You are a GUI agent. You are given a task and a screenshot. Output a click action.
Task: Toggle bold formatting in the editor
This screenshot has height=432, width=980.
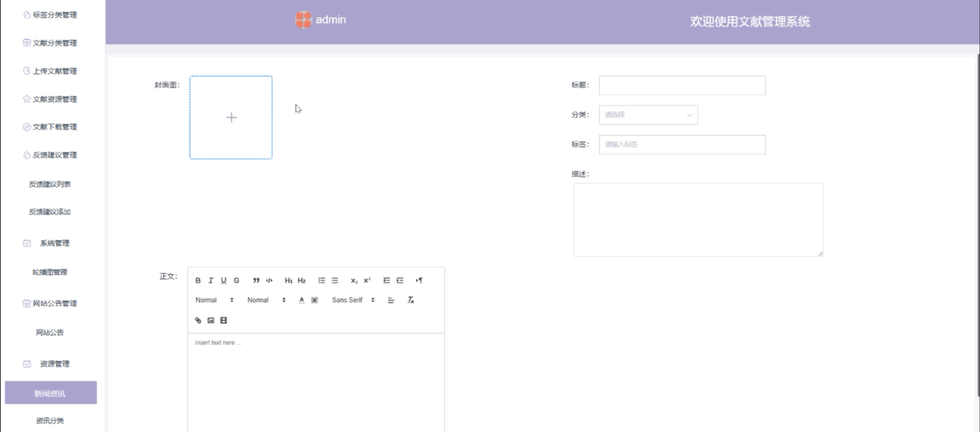198,281
